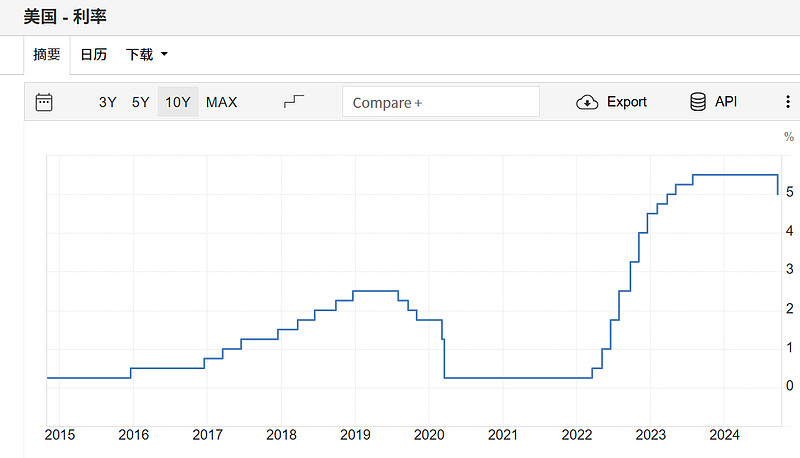This screenshot has width=800, height=458.
Task: Open the three-dot more options menu
Action: 788,101
